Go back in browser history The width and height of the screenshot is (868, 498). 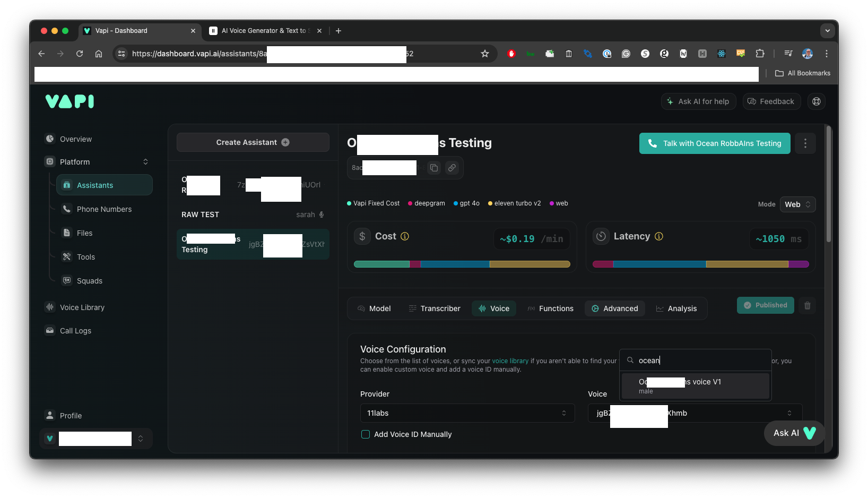tap(41, 54)
